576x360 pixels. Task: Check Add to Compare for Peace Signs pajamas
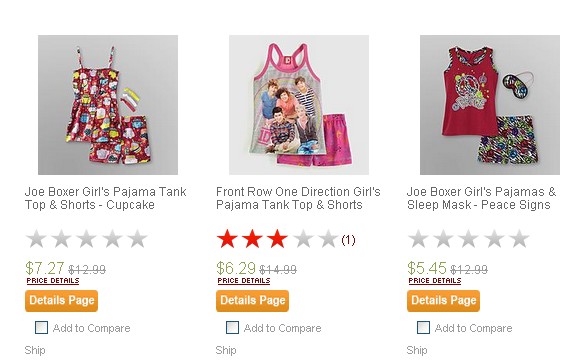click(x=424, y=327)
